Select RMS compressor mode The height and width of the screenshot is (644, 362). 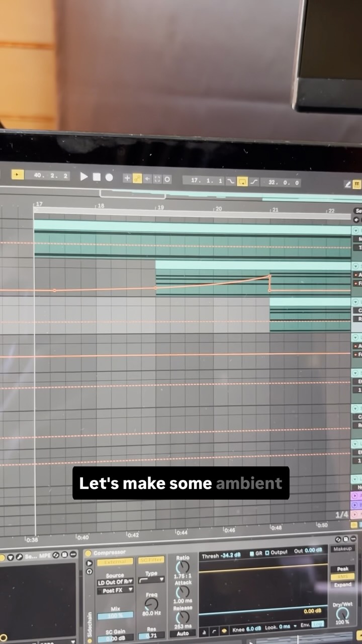click(x=342, y=577)
